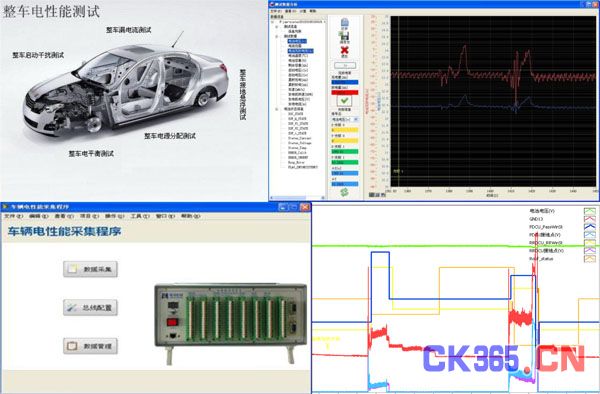Click the dark-blue PassWin legend plot icon
Screen dimensions: 600x394
click(x=590, y=227)
